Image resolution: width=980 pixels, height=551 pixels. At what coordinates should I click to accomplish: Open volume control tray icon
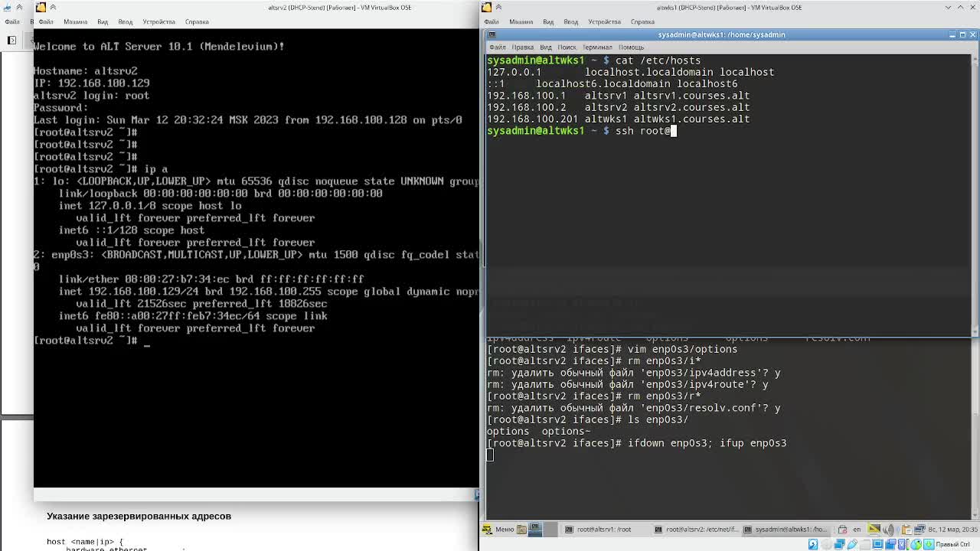click(888, 529)
